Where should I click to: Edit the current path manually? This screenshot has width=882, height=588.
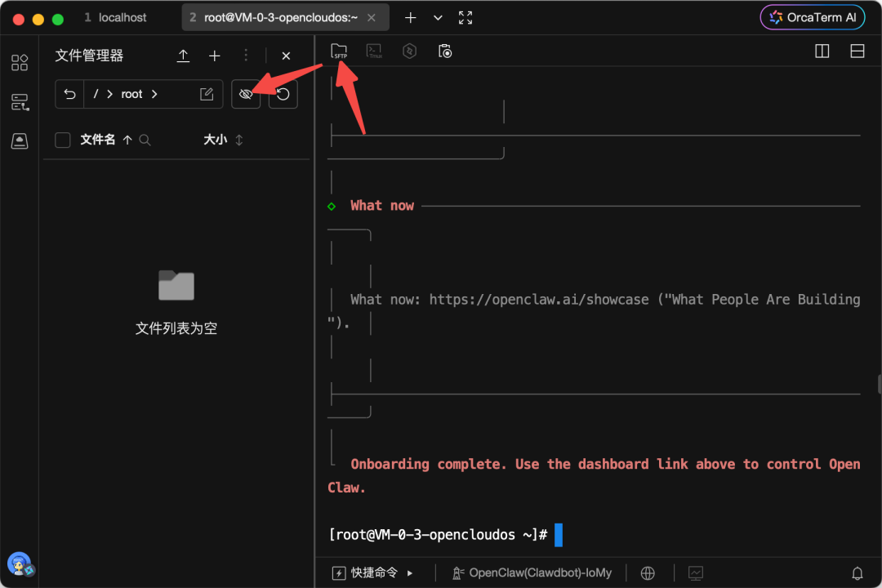click(207, 94)
